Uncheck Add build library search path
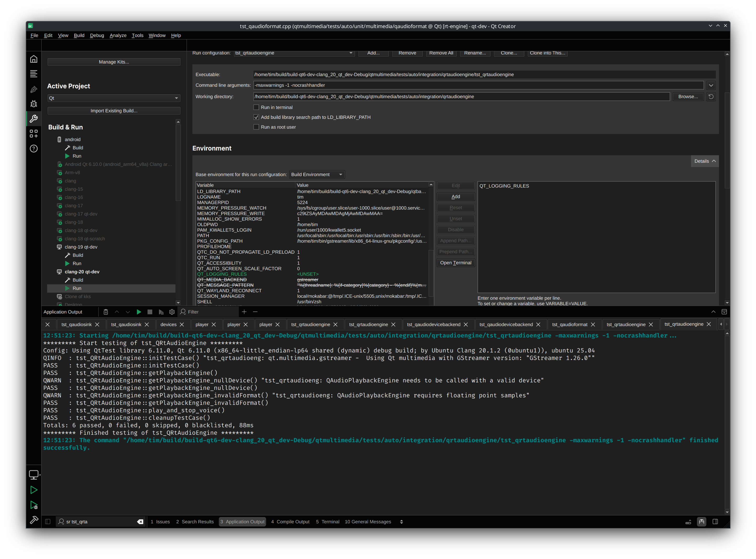This screenshot has height=559, width=756. 256,117
